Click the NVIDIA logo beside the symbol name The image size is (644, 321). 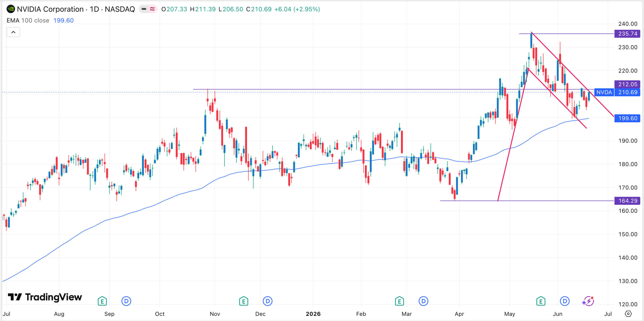pyautogui.click(x=11, y=9)
